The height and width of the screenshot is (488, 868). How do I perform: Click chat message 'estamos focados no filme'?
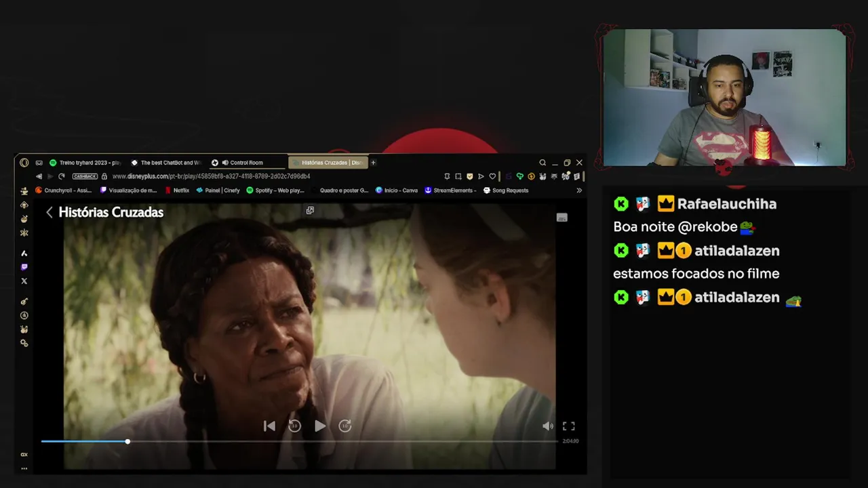pyautogui.click(x=696, y=274)
